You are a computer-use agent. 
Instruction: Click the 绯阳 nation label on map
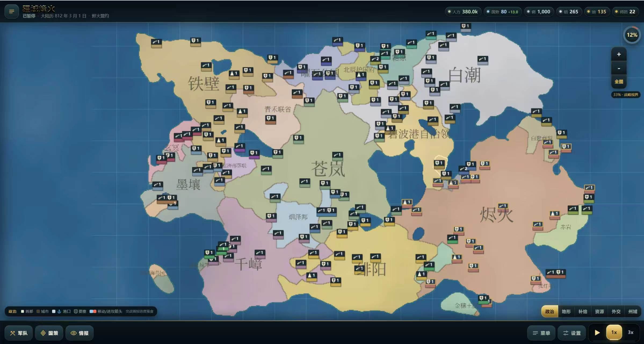pos(371,269)
